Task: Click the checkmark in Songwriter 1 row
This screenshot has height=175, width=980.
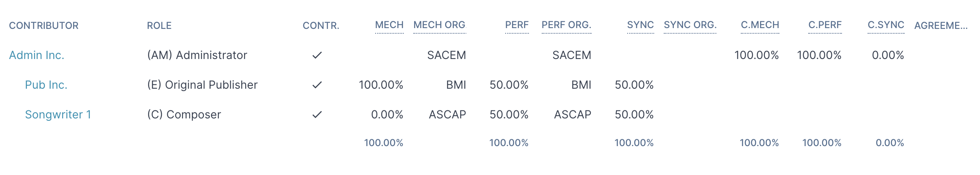Action: pyautogui.click(x=317, y=114)
